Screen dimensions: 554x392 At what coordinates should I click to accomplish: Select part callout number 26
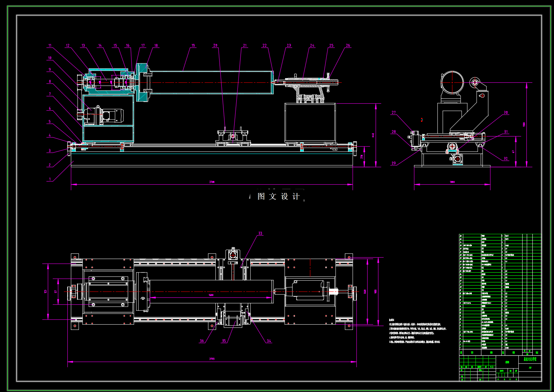tap(348, 46)
